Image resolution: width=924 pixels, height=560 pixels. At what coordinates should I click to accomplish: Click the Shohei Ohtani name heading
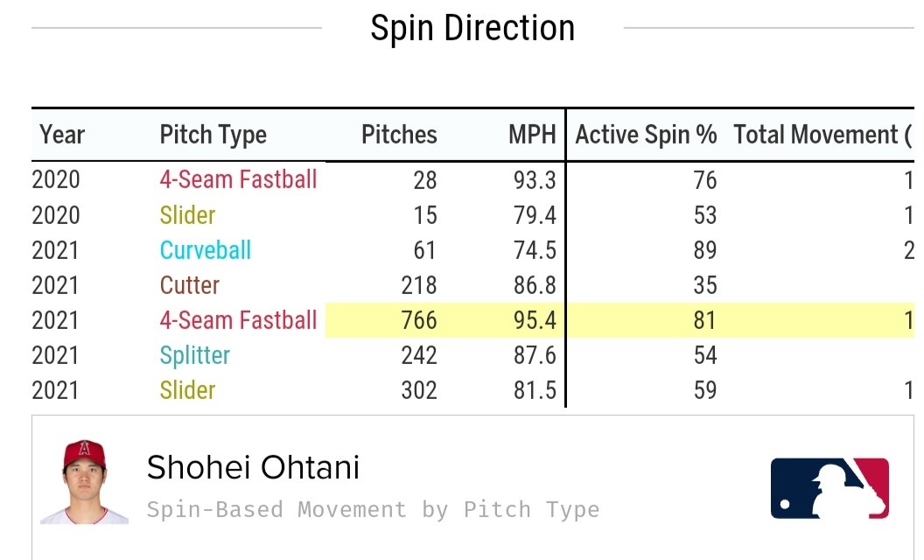(253, 467)
